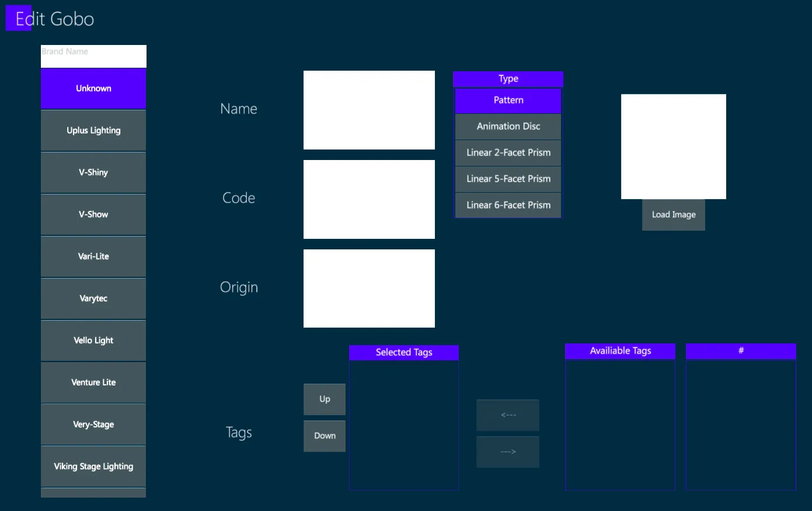Choose the Very-Stage brand
Image resolution: width=812 pixels, height=511 pixels.
pos(93,425)
